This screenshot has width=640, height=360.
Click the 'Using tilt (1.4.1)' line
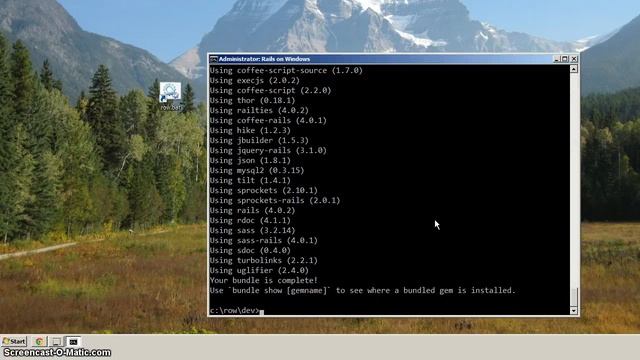pyautogui.click(x=250, y=180)
